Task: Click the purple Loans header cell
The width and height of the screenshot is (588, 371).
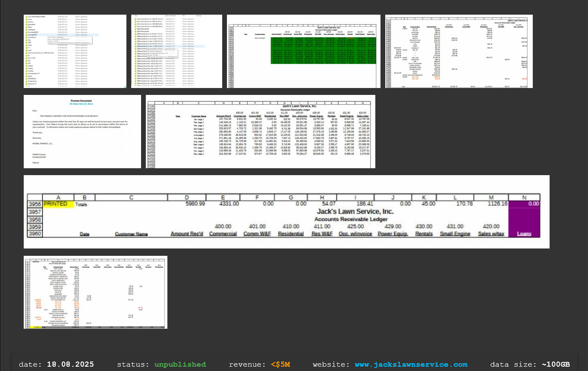Action: pyautogui.click(x=524, y=234)
